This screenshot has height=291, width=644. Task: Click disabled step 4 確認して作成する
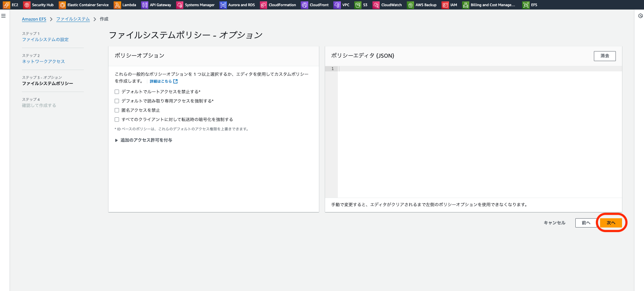point(39,105)
